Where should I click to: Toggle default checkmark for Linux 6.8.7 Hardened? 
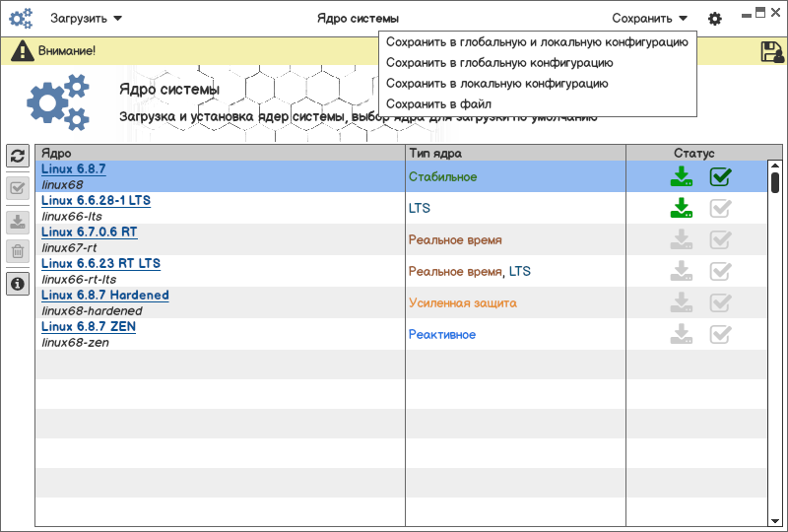tap(720, 302)
